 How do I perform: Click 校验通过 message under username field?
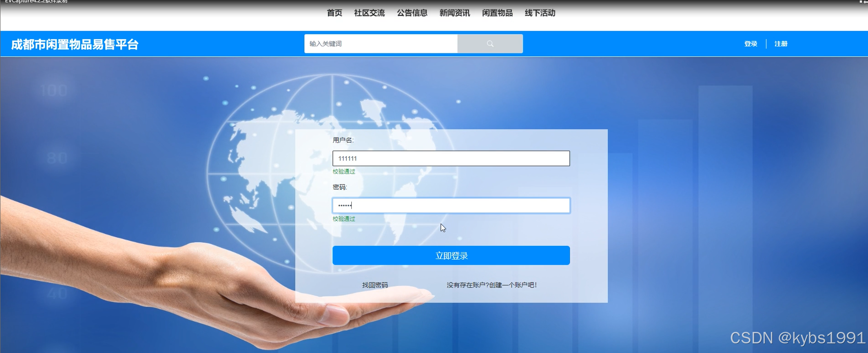[x=344, y=171]
